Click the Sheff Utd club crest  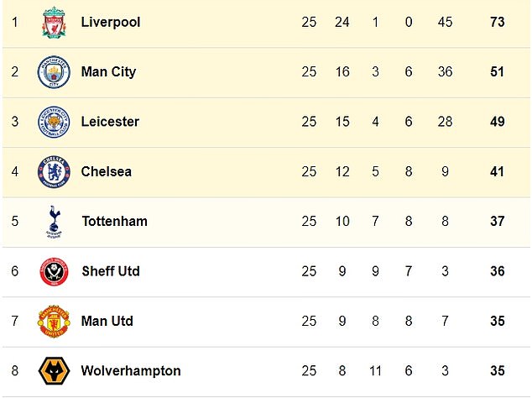(54, 271)
